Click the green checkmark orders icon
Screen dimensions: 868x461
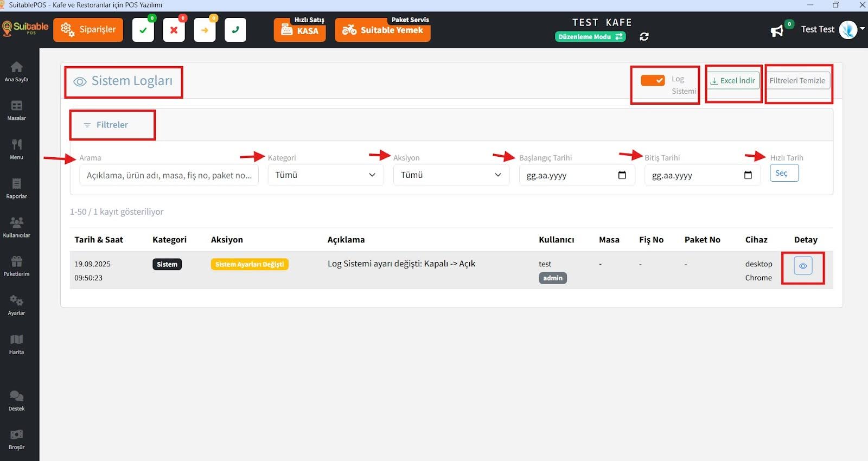pos(143,30)
